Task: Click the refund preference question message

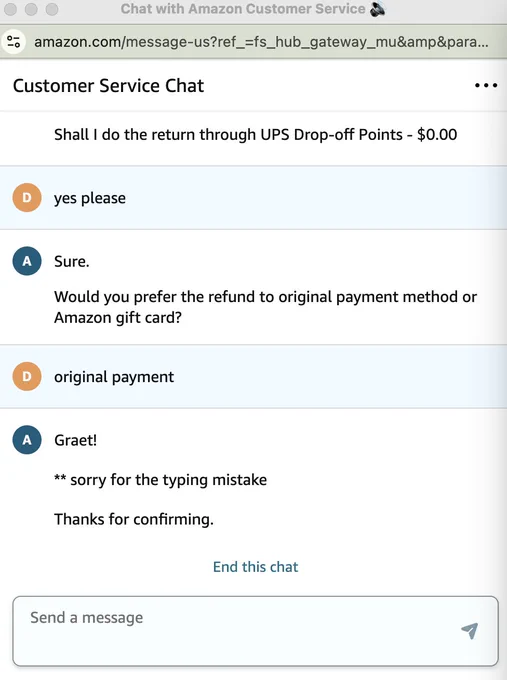Action: click(x=265, y=307)
